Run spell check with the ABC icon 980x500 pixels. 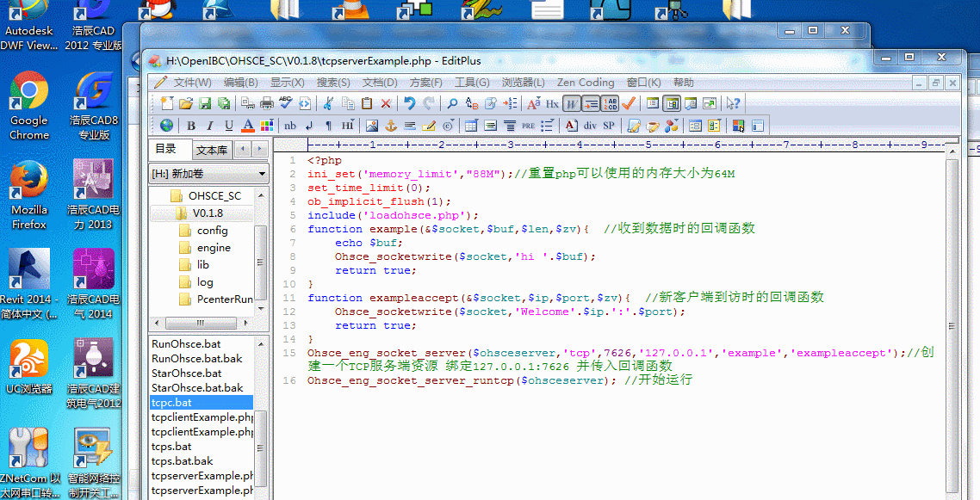pyautogui.click(x=285, y=102)
